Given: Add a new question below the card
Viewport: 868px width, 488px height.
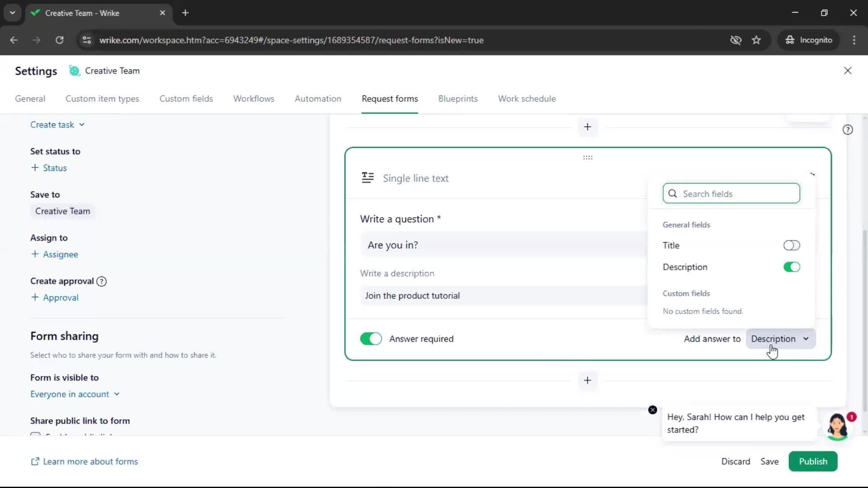Looking at the screenshot, I should pyautogui.click(x=587, y=380).
